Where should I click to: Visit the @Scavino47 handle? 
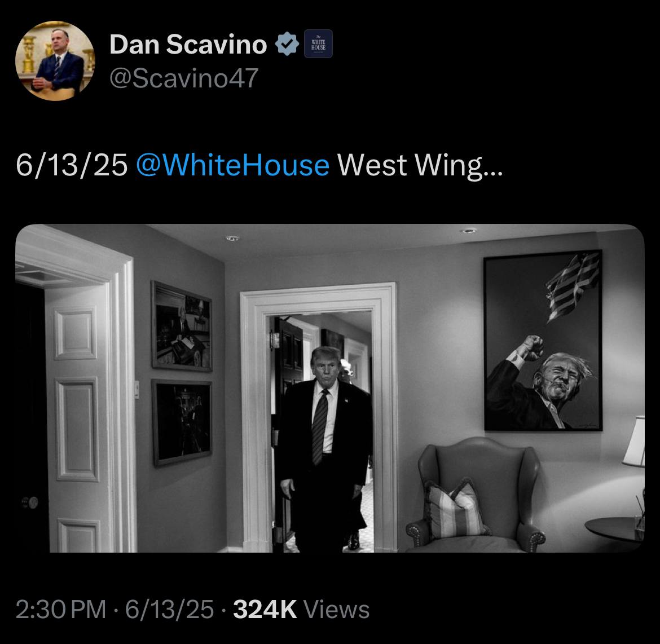pos(184,78)
